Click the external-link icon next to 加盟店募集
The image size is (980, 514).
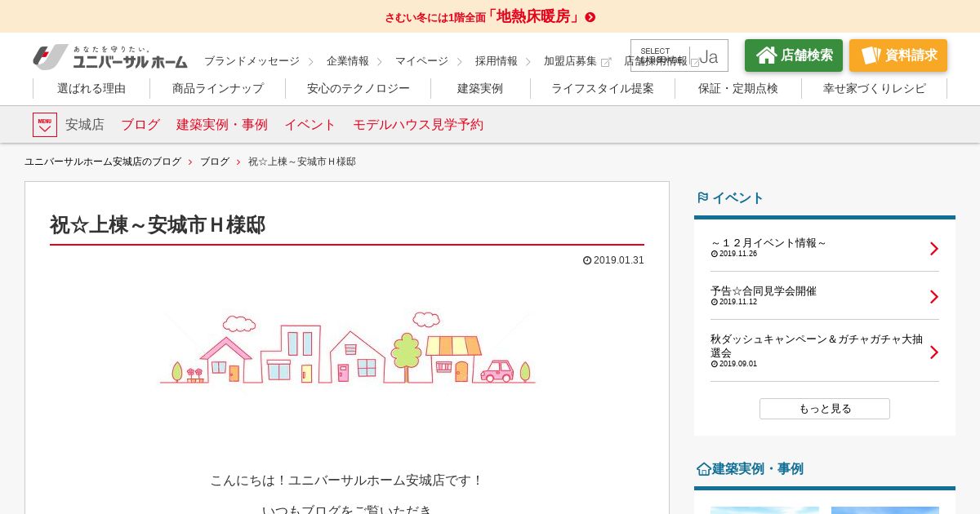coord(606,62)
